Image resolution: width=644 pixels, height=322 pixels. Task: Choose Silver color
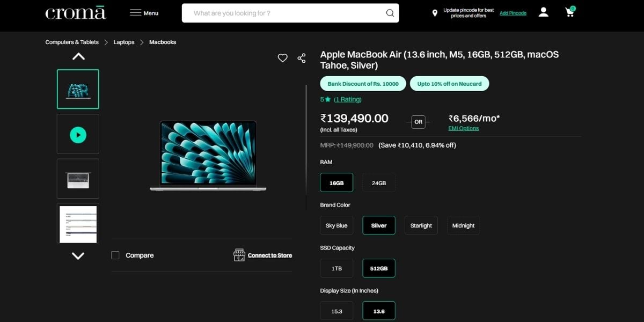(379, 225)
